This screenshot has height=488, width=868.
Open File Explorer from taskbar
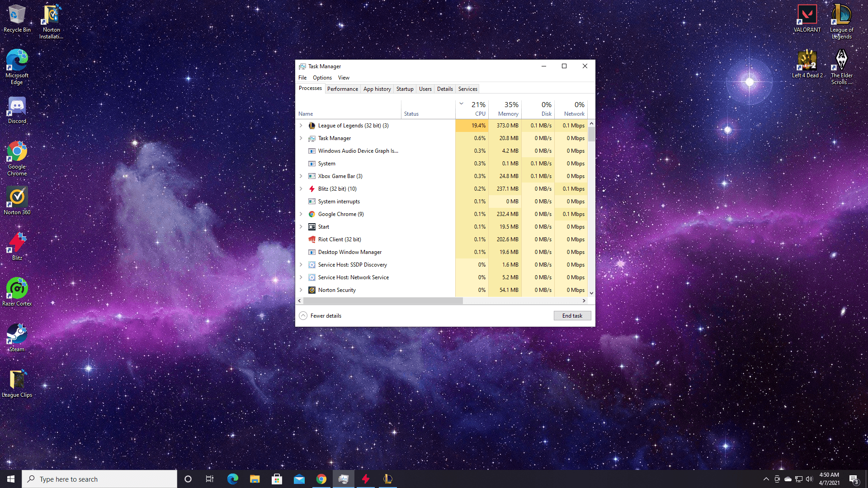(255, 479)
